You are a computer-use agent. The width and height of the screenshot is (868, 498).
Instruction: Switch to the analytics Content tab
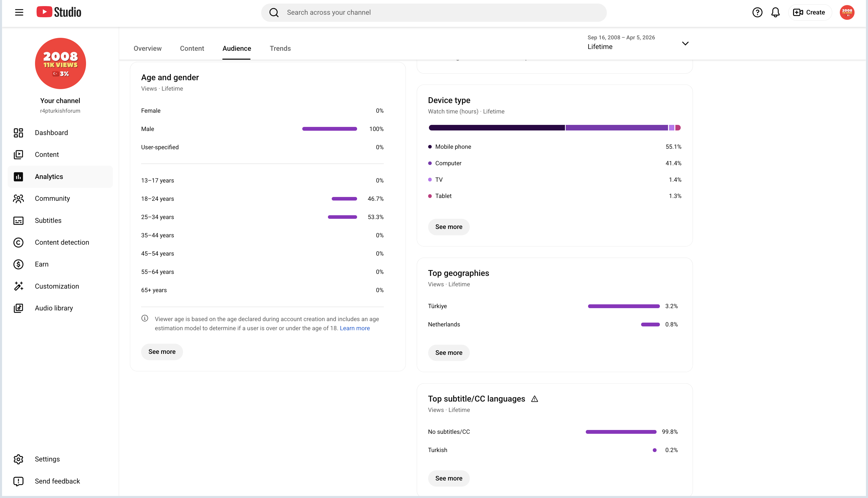pyautogui.click(x=192, y=48)
